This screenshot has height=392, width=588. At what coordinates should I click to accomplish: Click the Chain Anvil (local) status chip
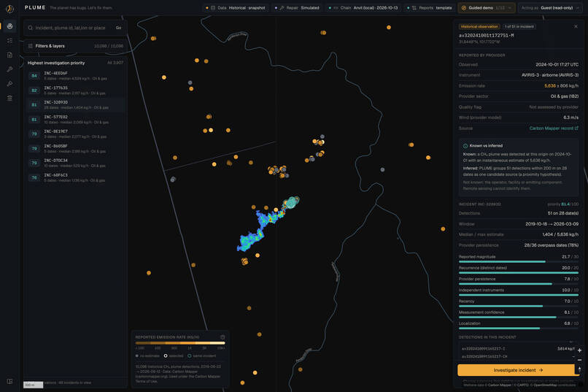(x=363, y=8)
